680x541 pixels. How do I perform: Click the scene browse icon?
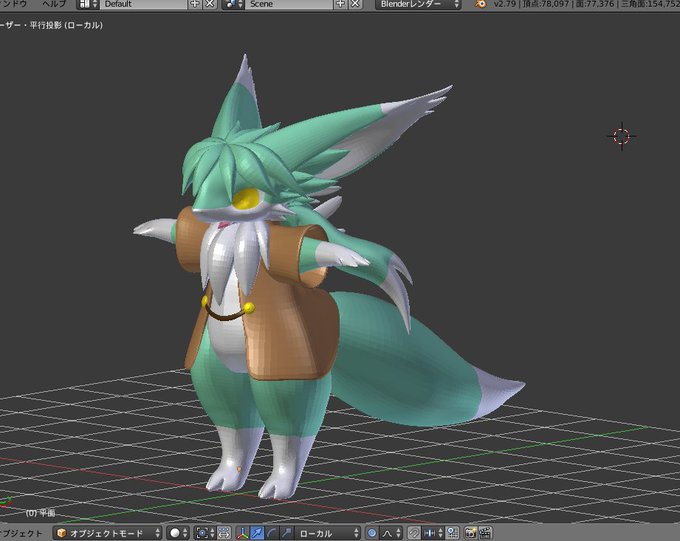tap(234, 4)
